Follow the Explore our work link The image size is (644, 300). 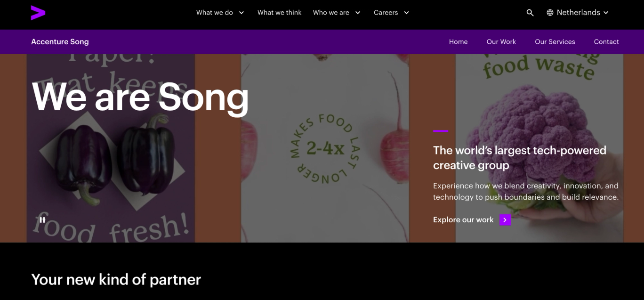point(463,220)
